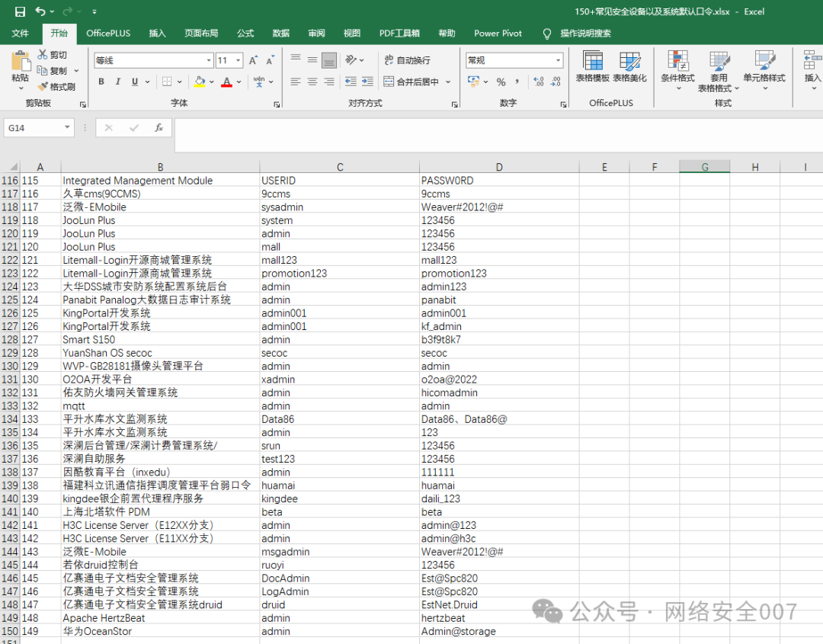This screenshot has width=823, height=644.
Task: Toggle Bold formatting
Action: 101,82
